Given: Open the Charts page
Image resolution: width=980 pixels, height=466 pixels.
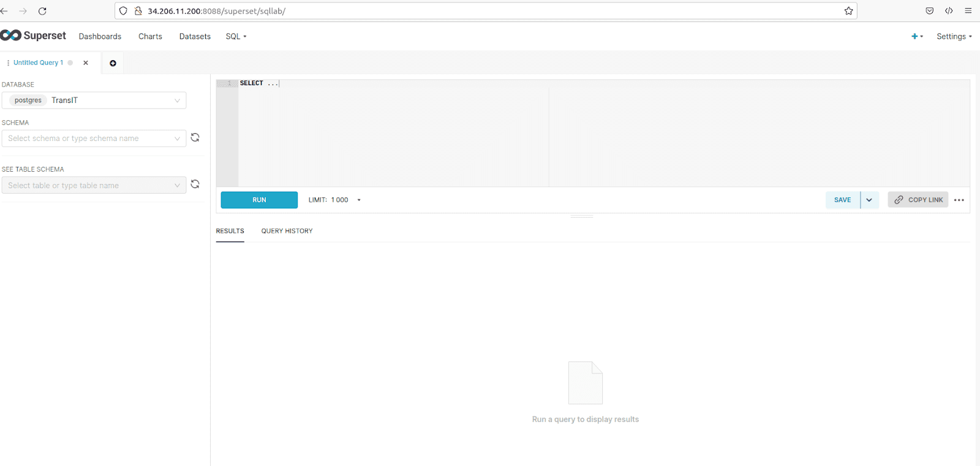Looking at the screenshot, I should [x=150, y=36].
